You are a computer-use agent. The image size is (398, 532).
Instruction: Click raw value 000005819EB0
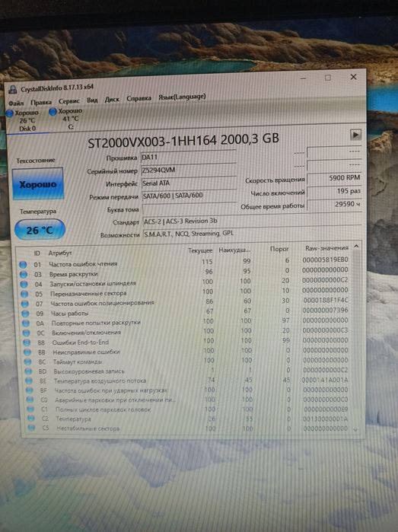(x=326, y=260)
